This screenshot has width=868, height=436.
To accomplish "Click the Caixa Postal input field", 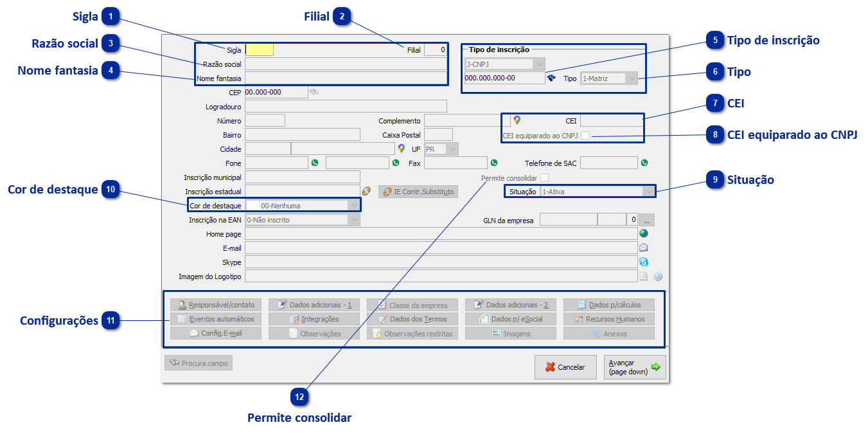I will point(438,135).
